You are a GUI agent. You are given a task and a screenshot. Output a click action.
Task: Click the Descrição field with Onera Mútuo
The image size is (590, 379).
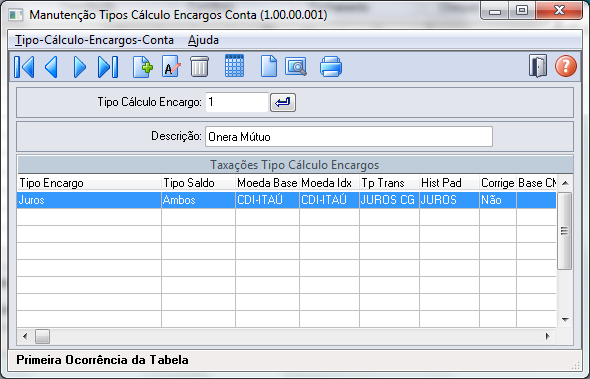click(349, 137)
